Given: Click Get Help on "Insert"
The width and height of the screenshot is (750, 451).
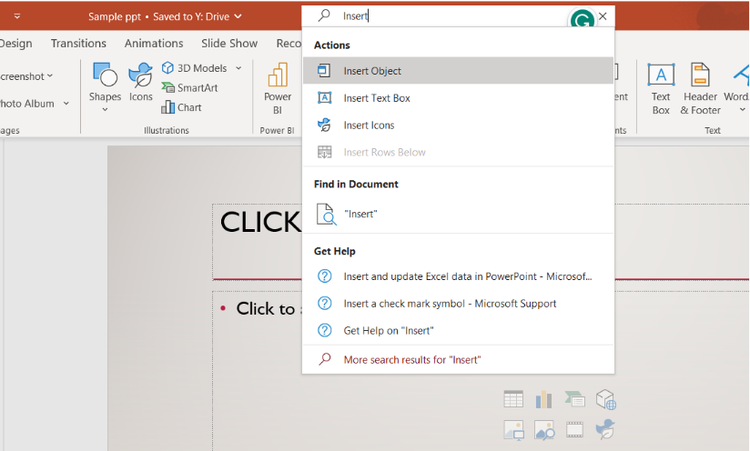Looking at the screenshot, I should tap(458, 330).
